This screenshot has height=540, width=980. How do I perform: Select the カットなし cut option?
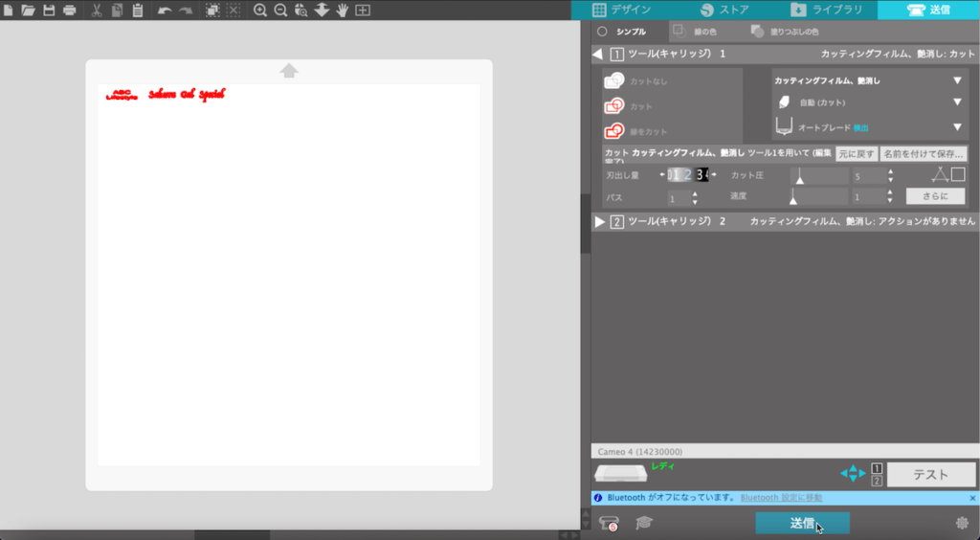point(614,81)
